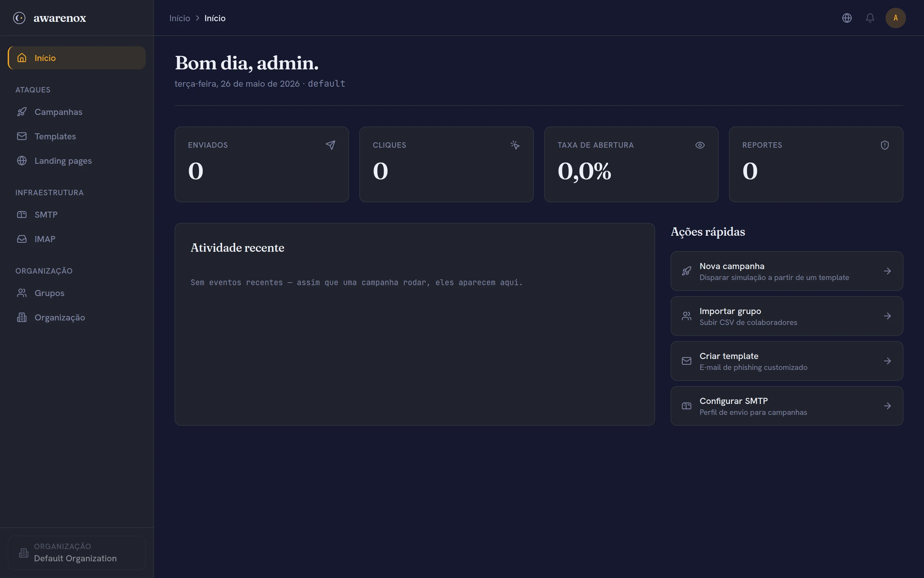The height and width of the screenshot is (578, 924).
Task: Click the shield icon on Reportes card
Action: tap(885, 145)
